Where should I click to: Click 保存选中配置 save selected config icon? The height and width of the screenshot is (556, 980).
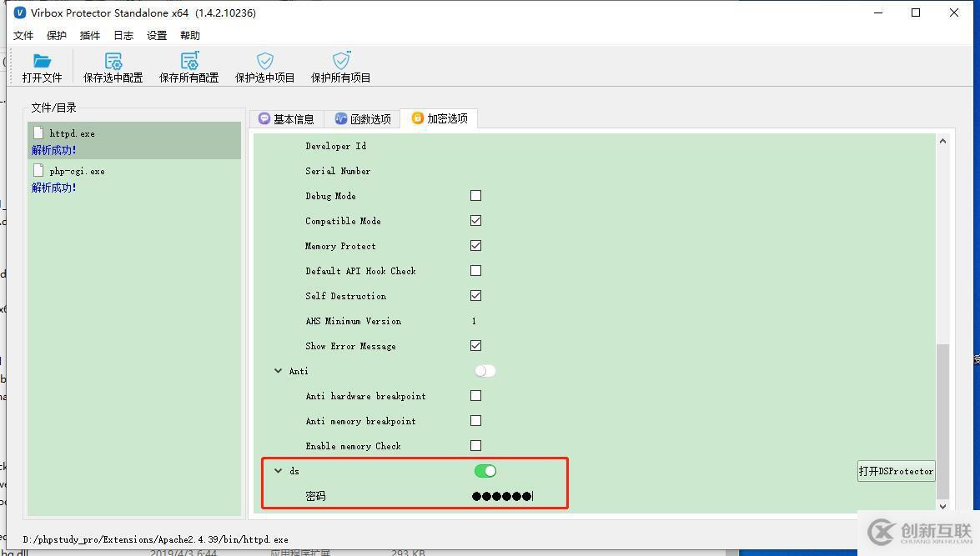pos(113,61)
